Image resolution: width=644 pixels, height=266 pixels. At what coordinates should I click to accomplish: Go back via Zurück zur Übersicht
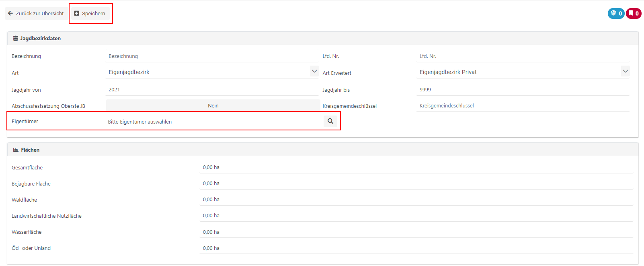(x=36, y=13)
